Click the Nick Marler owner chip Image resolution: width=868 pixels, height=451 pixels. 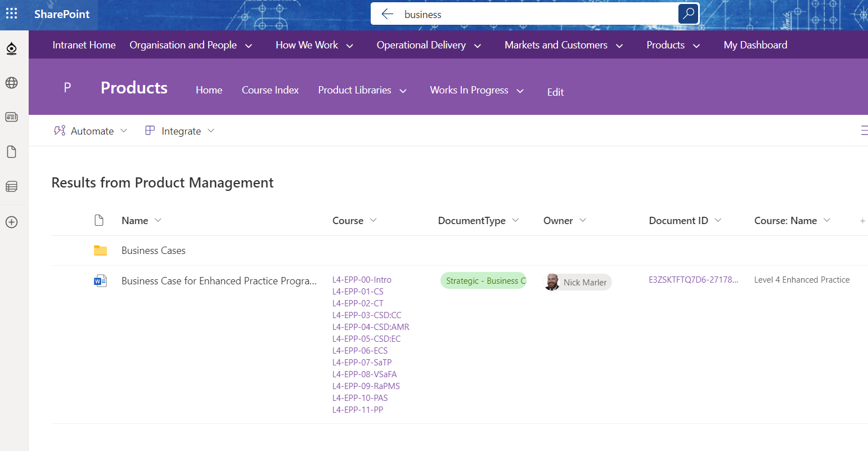click(578, 282)
